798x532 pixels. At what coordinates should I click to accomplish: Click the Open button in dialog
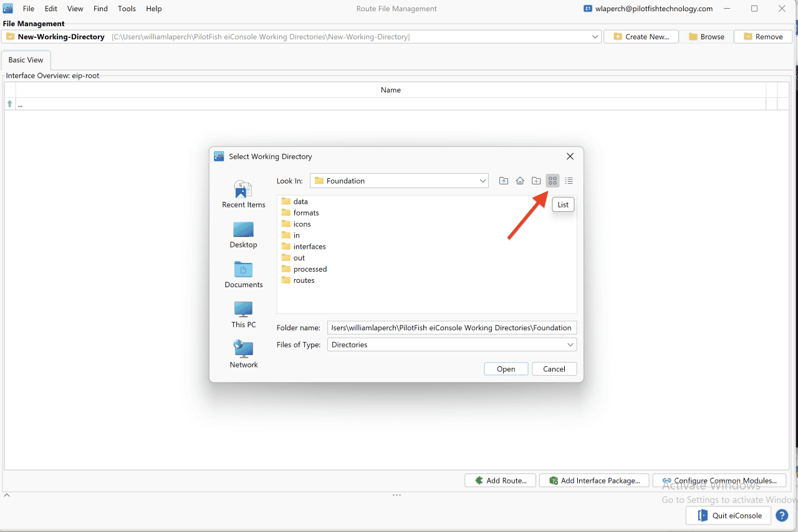[x=506, y=369]
